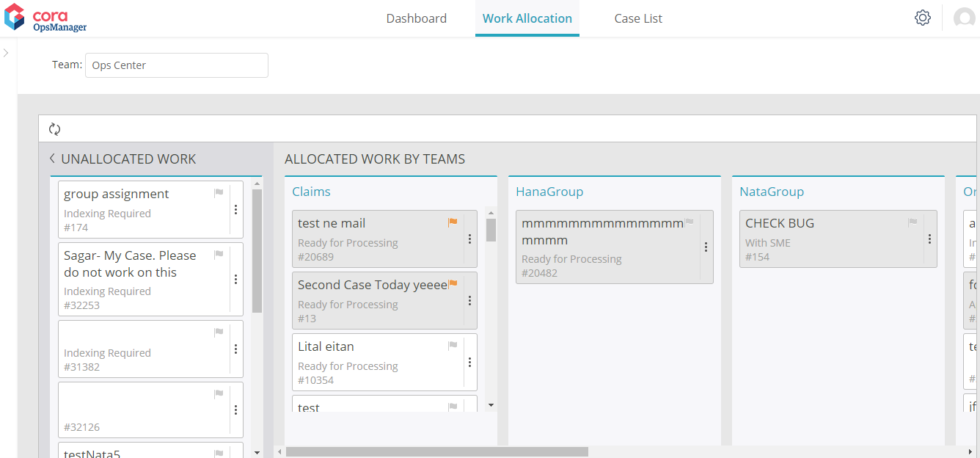Viewport: 980px width, 458px height.
Task: Open the user profile avatar
Action: point(964,18)
